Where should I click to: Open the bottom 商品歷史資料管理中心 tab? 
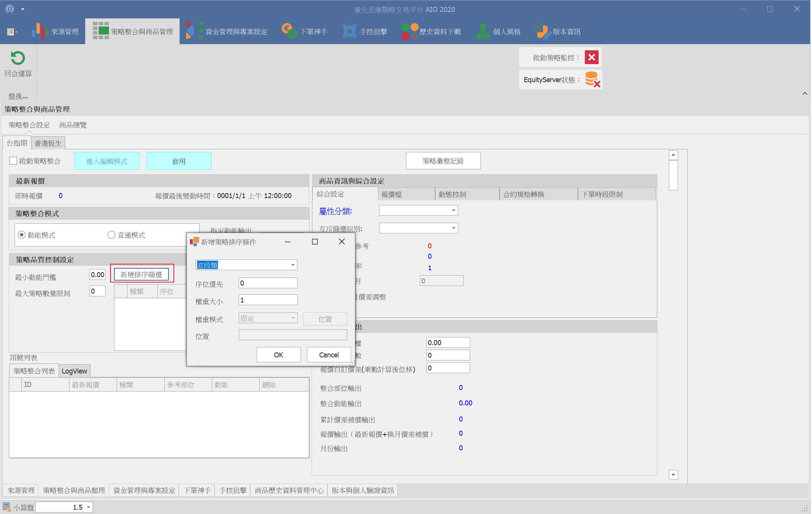click(x=289, y=490)
